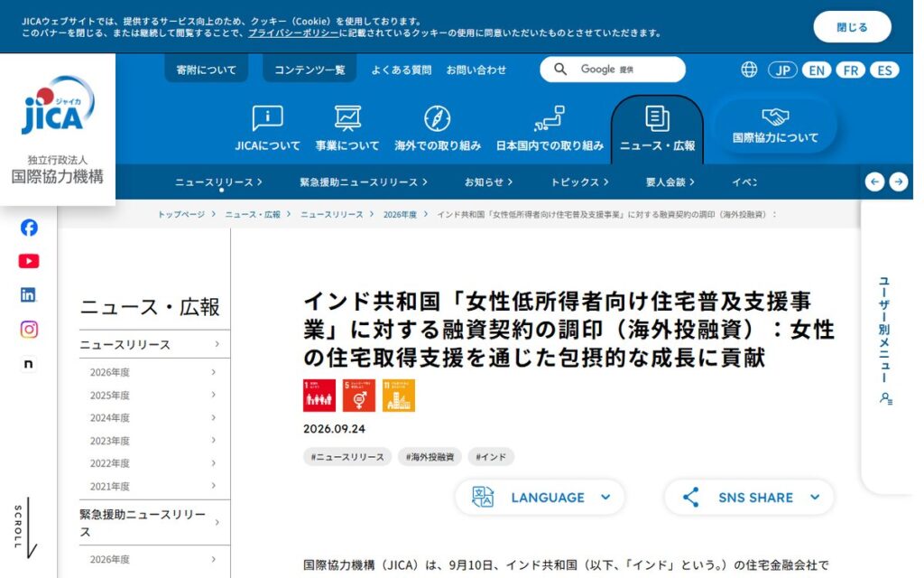This screenshot has width=924, height=578.
Task: Go to トップページ breadcrumb
Action: click(x=180, y=215)
